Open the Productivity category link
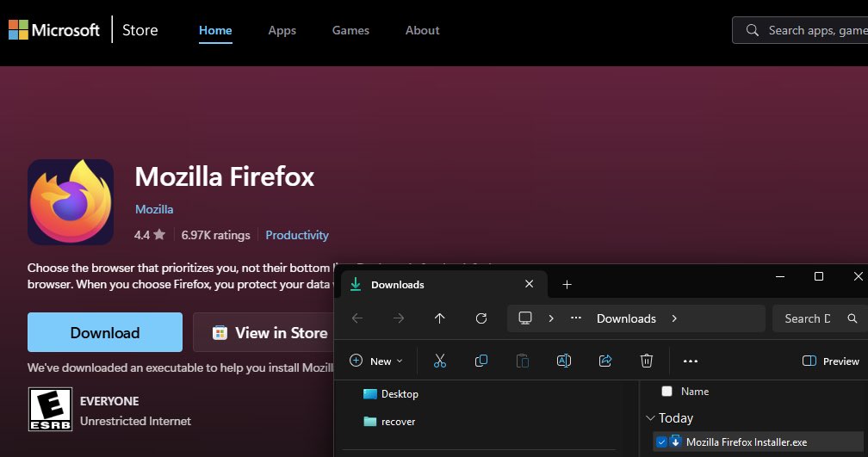The image size is (868, 457). (x=297, y=235)
